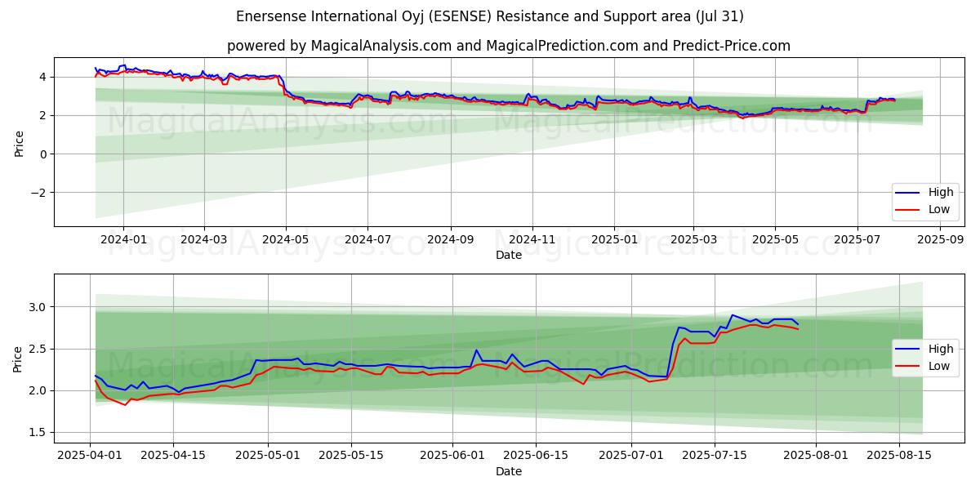Click 'Date' axis label under the long-term chart
The width and height of the screenshot is (980, 490).
pos(509,255)
